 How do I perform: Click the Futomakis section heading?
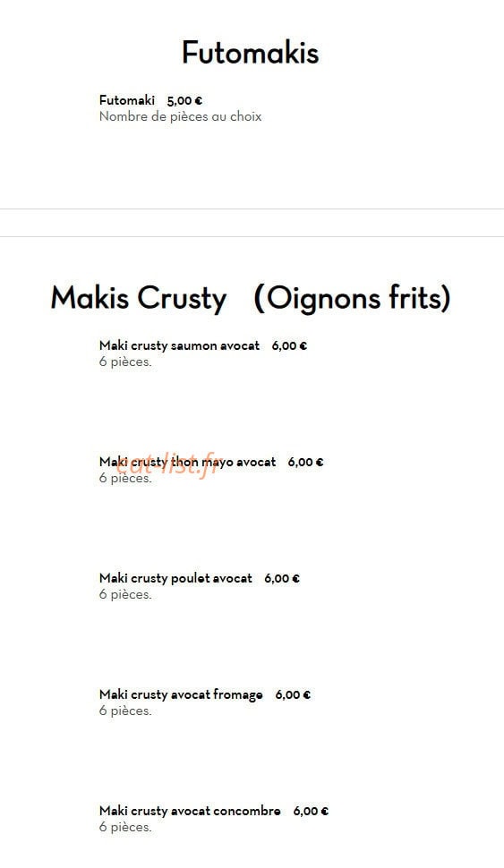point(251,53)
